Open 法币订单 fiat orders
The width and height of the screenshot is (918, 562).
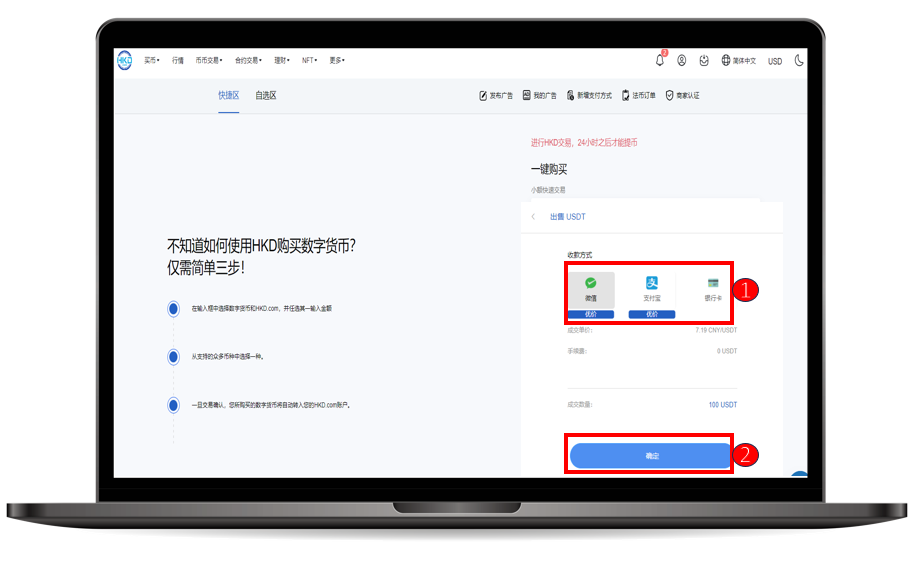point(638,96)
